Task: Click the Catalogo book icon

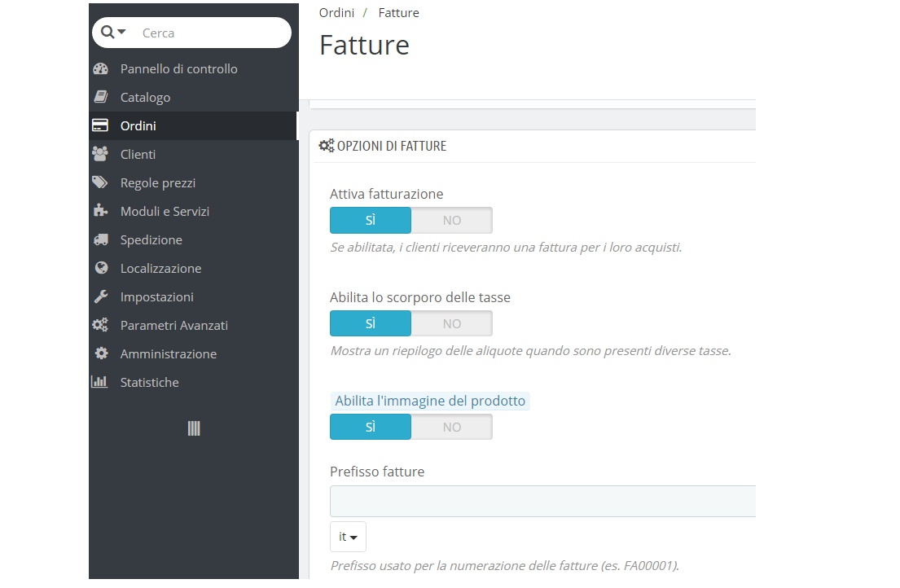Action: [100, 98]
